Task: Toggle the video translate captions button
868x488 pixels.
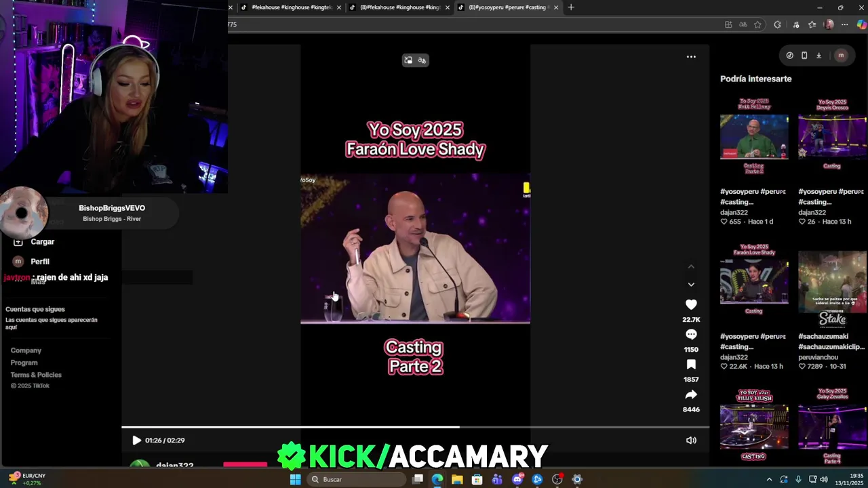Action: [x=422, y=60]
